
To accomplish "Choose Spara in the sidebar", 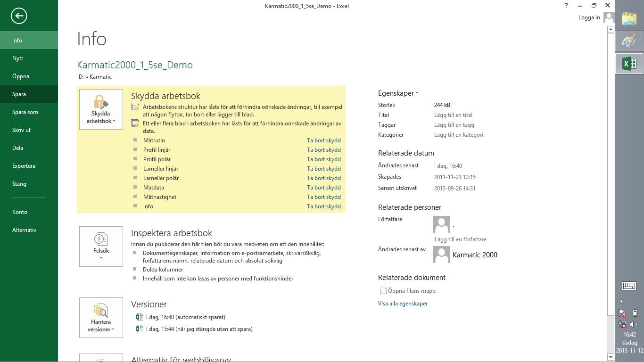I will pyautogui.click(x=29, y=94).
